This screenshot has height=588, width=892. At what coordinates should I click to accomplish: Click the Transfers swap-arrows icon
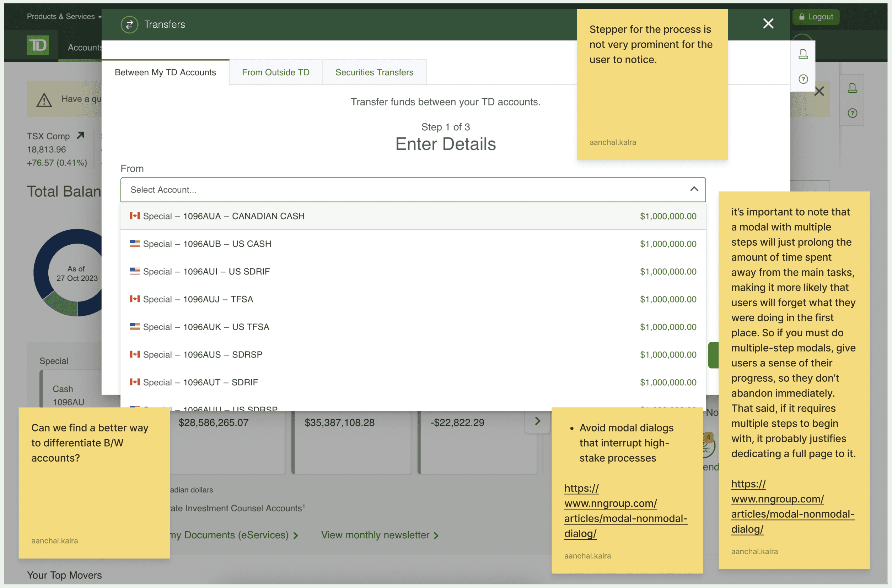pos(129,25)
